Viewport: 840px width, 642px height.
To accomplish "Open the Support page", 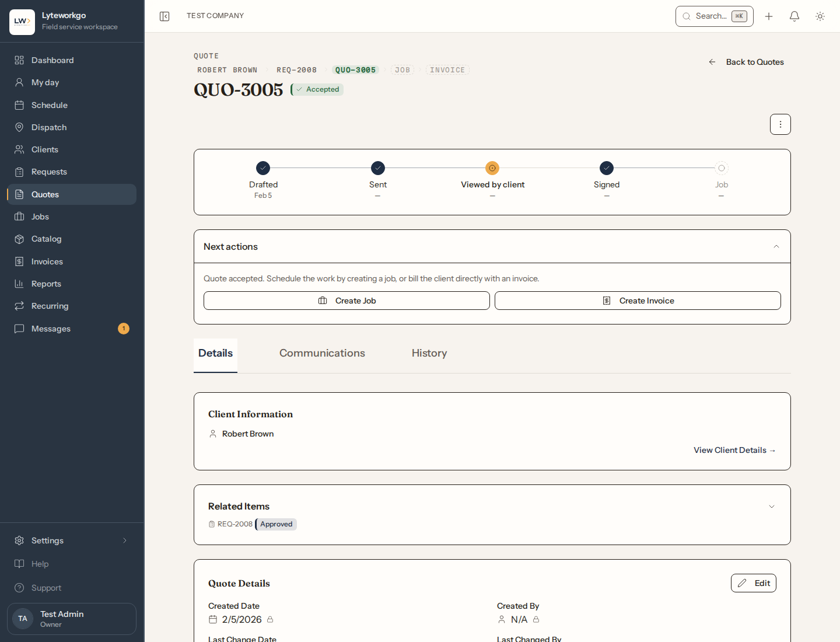I will coord(72,588).
